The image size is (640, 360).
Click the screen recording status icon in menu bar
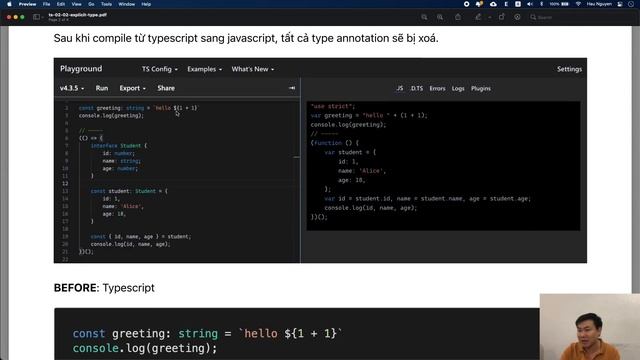pyautogui.click(x=467, y=4)
